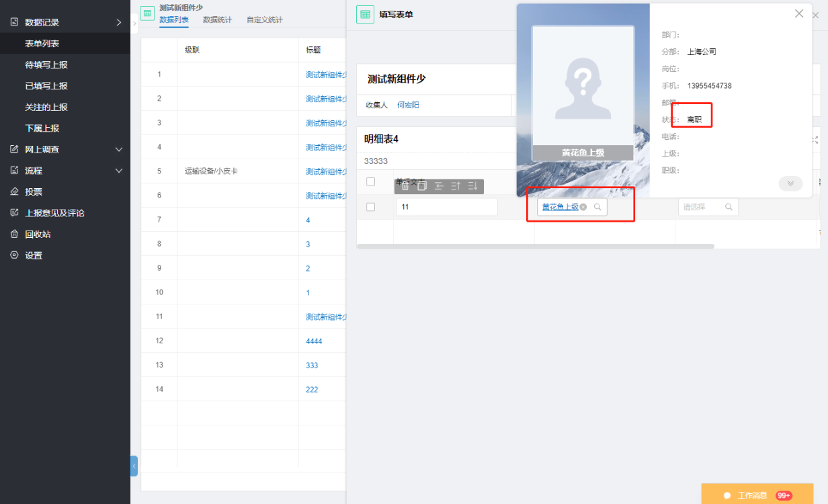Open the title link 2 in row 9
Image resolution: width=828 pixels, height=504 pixels.
pyautogui.click(x=308, y=269)
